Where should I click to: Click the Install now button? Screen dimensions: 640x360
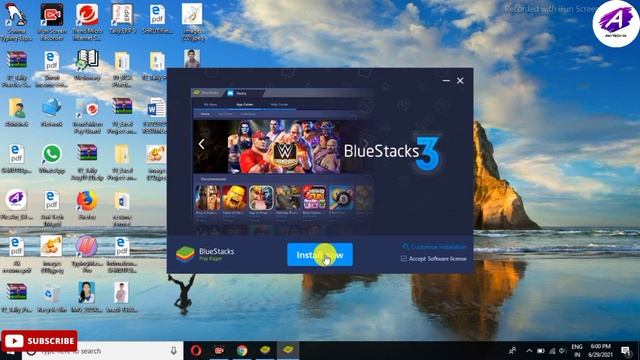(320, 255)
